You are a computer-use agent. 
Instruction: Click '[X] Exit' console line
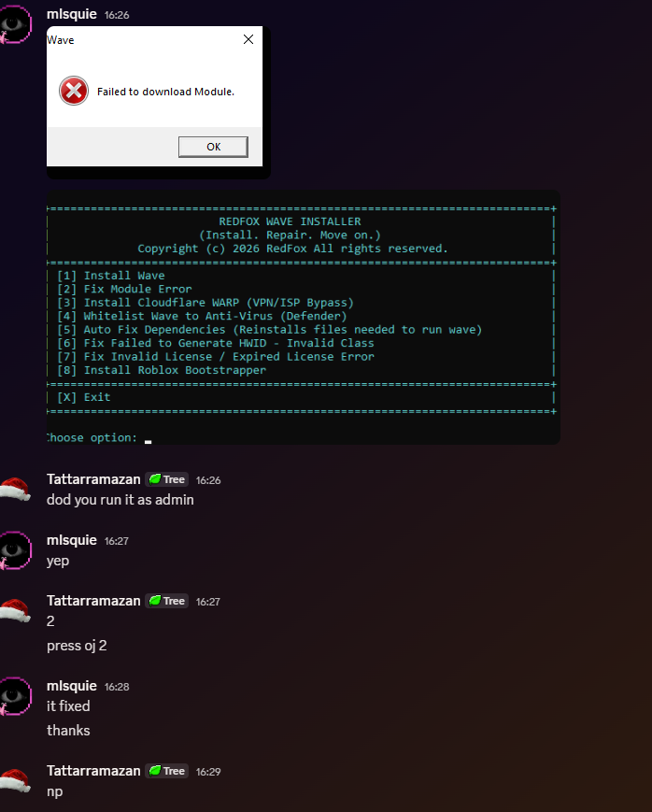(x=83, y=397)
